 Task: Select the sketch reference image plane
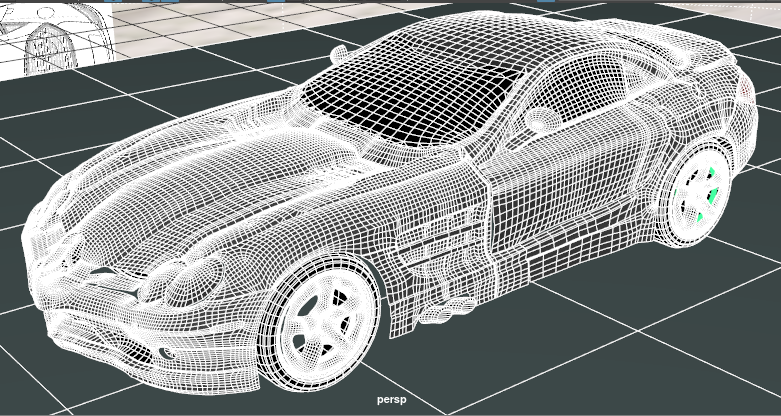coord(57,39)
